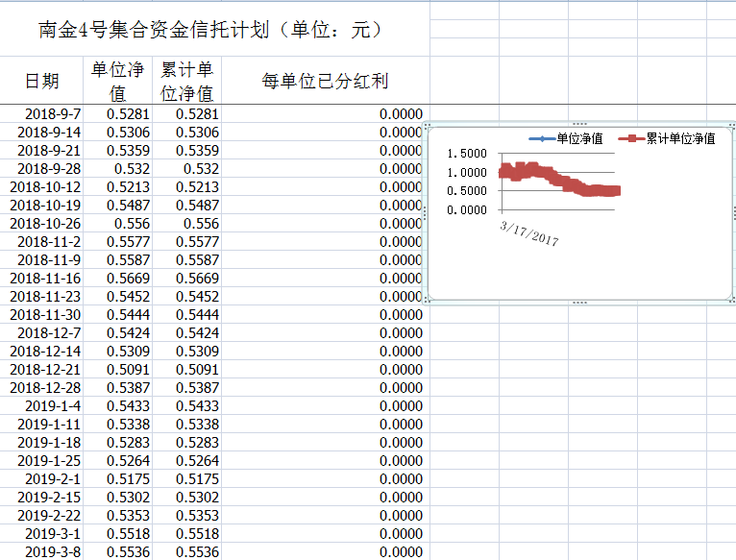Click 单位净值 value 0.5281 for 2018-9-7
The width and height of the screenshot is (736, 560).
point(117,113)
